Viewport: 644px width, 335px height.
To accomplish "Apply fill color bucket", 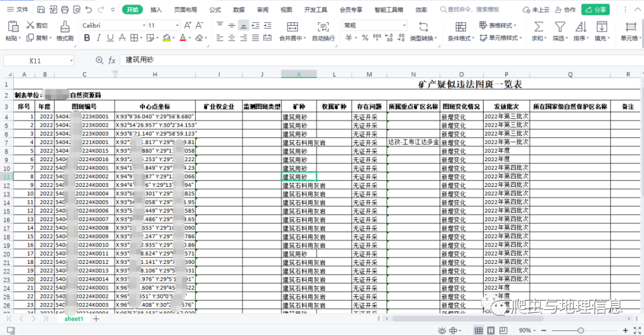I will click(166, 38).
